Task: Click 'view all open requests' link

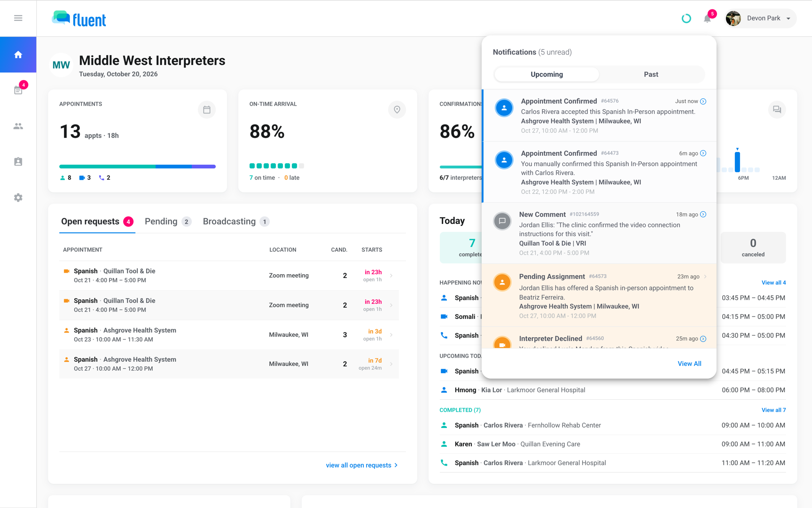Action: pyautogui.click(x=362, y=465)
